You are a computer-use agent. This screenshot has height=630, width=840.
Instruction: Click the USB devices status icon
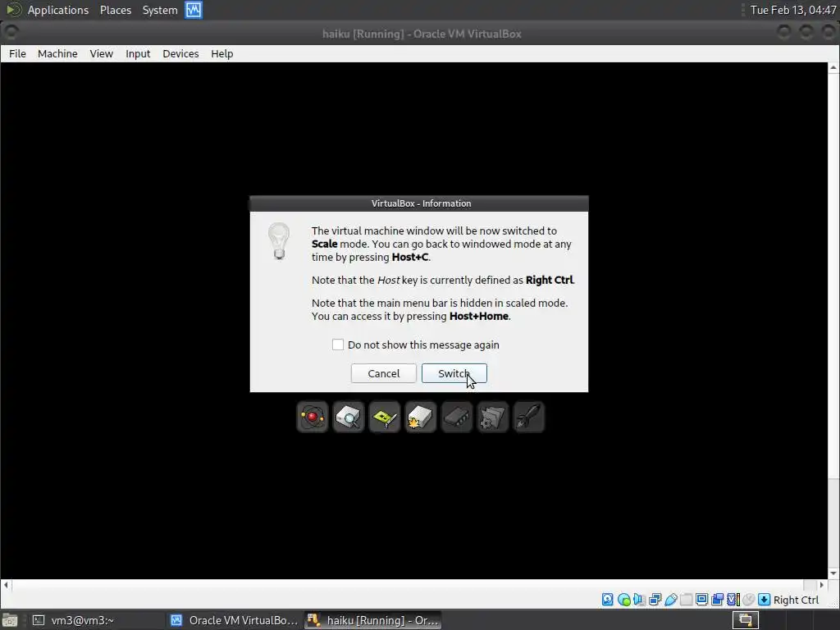(x=671, y=600)
